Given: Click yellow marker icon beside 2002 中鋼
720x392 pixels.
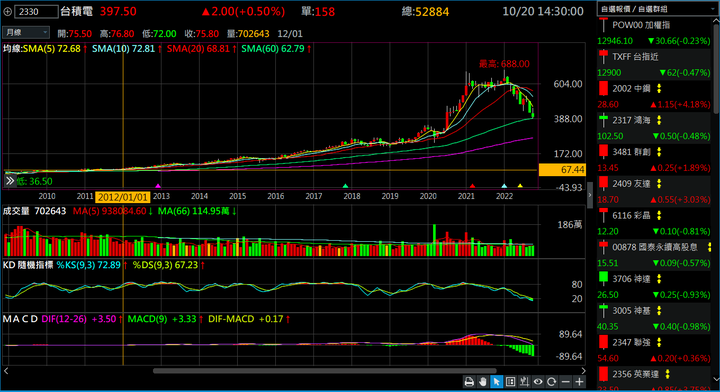Looking at the screenshot, I should pyautogui.click(x=659, y=89).
